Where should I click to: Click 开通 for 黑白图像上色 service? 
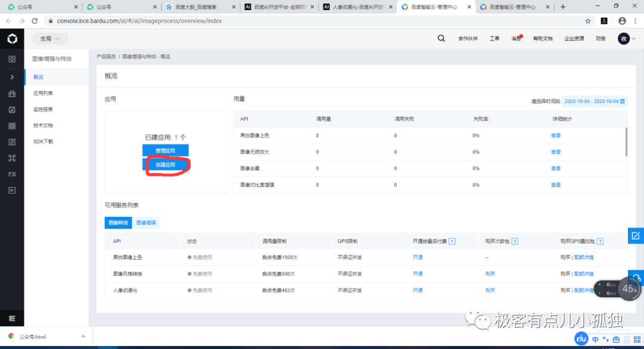coord(417,257)
